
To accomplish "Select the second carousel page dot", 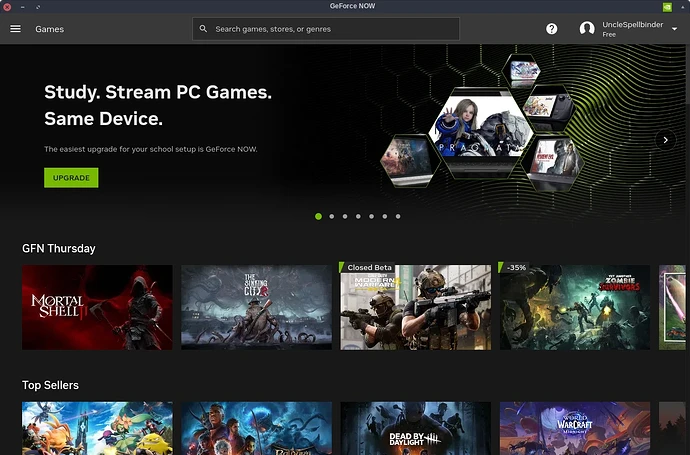I will 332,216.
